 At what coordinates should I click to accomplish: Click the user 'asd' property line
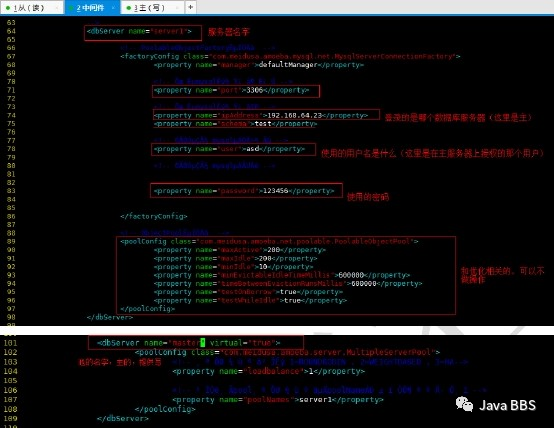(x=229, y=149)
